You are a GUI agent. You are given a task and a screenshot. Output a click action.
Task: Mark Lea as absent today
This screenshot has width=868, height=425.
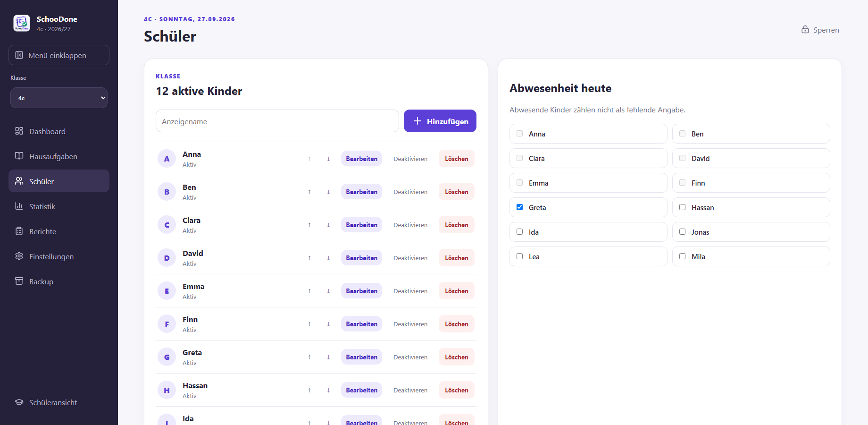[519, 256]
